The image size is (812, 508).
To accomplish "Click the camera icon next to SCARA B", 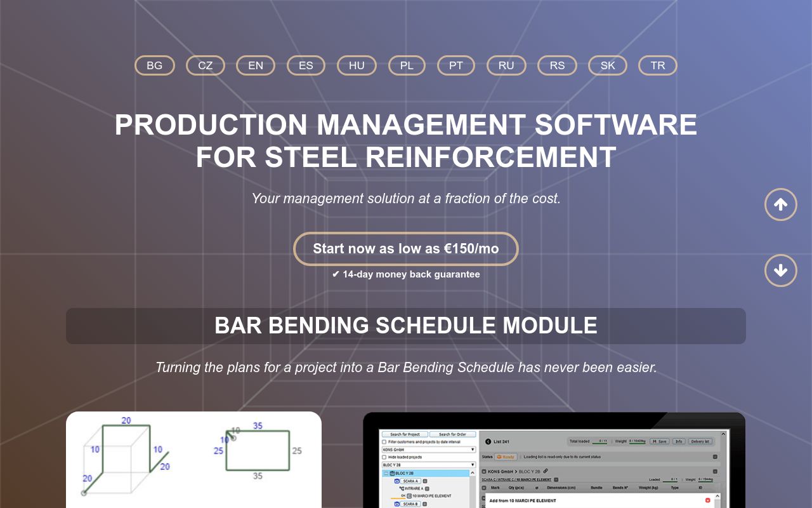I will 398,504.
